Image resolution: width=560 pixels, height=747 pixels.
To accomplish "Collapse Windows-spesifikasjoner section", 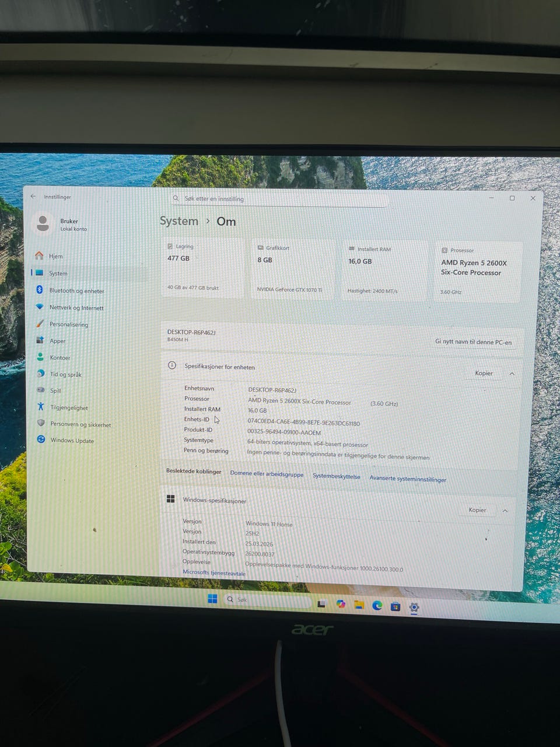I will click(x=505, y=511).
